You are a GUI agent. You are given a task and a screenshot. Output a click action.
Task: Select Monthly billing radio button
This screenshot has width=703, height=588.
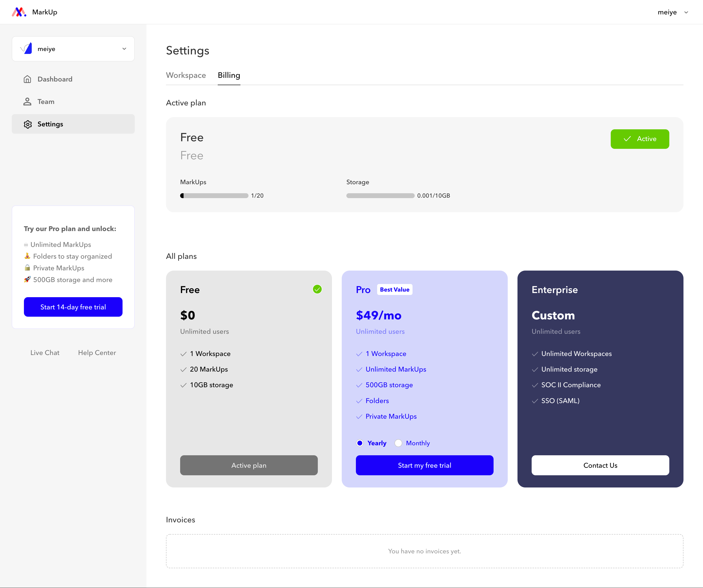point(398,443)
